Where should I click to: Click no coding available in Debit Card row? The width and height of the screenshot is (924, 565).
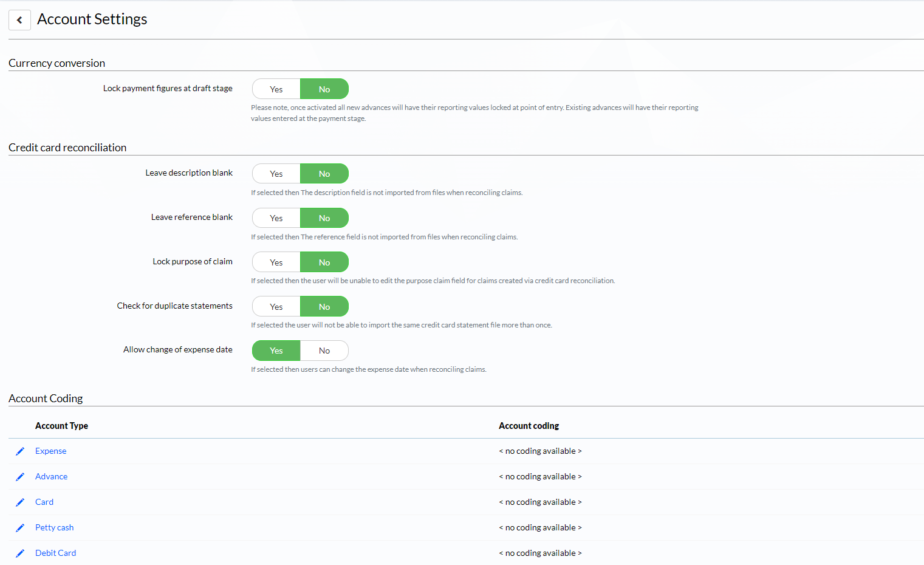(x=541, y=553)
